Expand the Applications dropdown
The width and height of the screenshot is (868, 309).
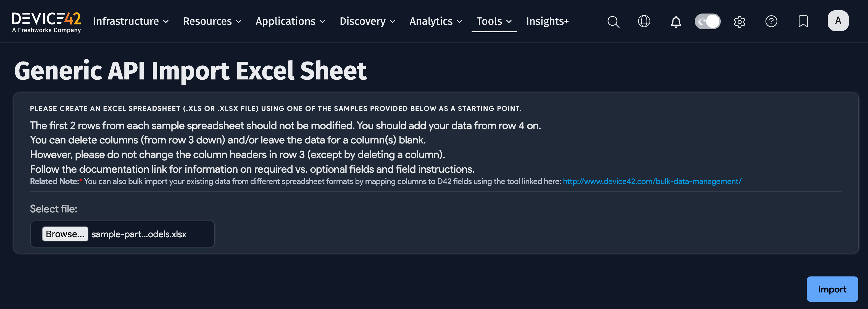coord(290,21)
